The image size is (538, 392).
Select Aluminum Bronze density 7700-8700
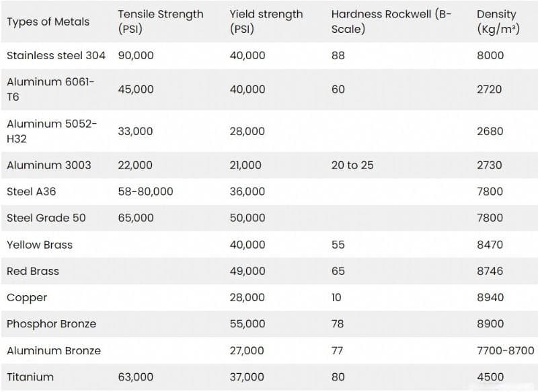(506, 350)
